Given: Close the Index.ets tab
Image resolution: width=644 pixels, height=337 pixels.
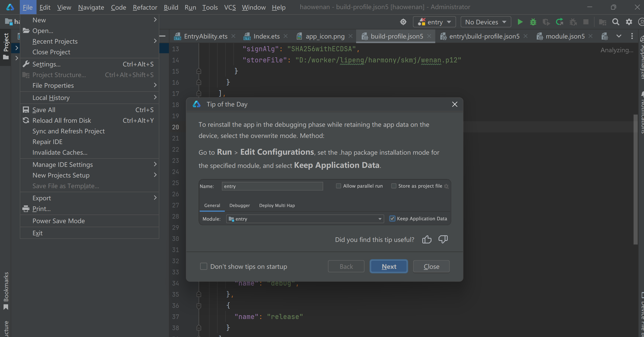Looking at the screenshot, I should tap(286, 36).
